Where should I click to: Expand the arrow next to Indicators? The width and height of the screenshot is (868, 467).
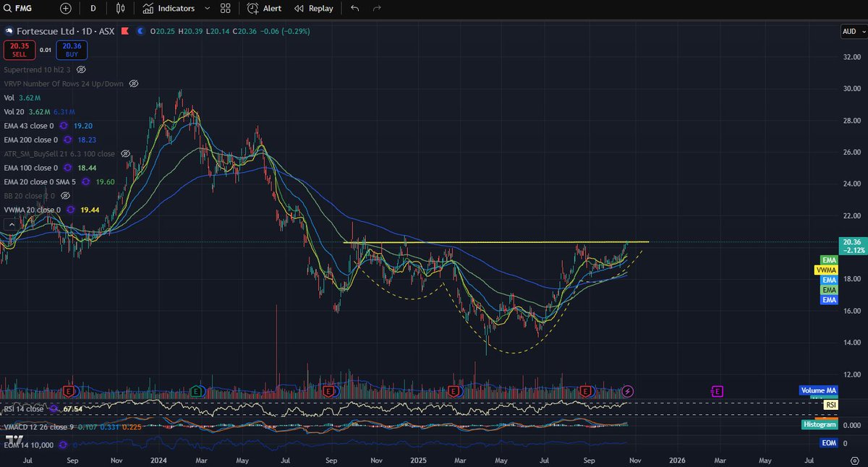pyautogui.click(x=208, y=8)
